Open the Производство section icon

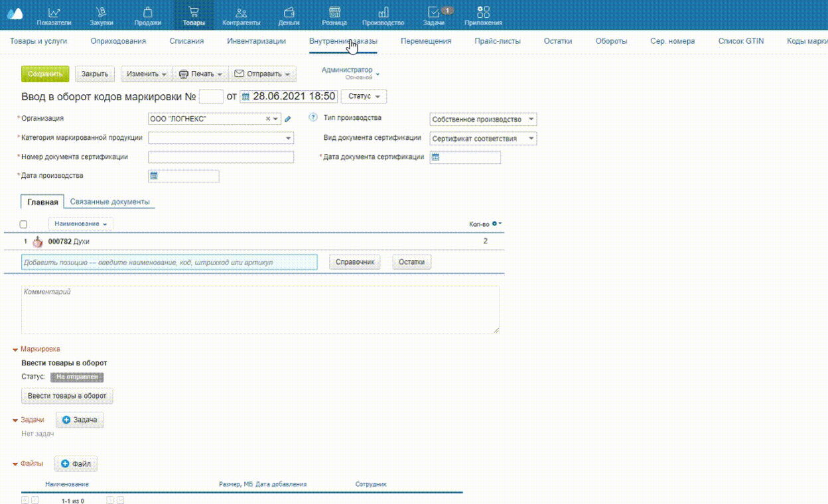(383, 13)
